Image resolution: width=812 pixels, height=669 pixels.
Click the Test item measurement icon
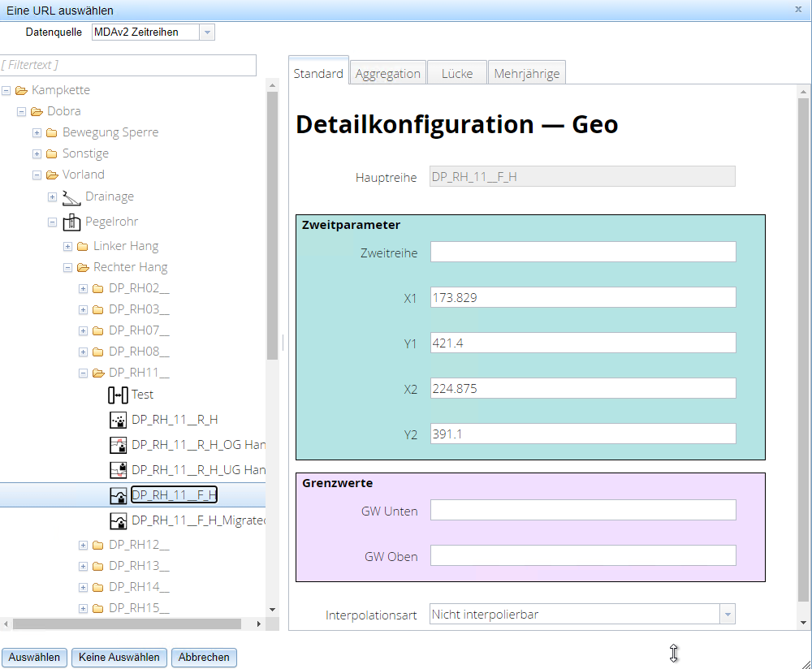click(x=118, y=395)
